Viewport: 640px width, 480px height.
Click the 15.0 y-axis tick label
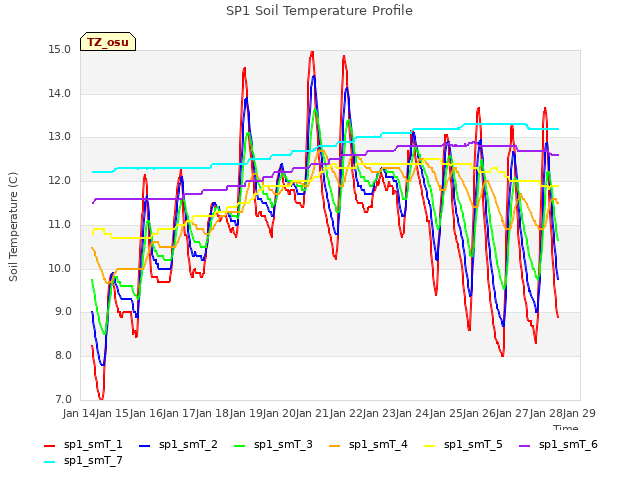(x=60, y=49)
